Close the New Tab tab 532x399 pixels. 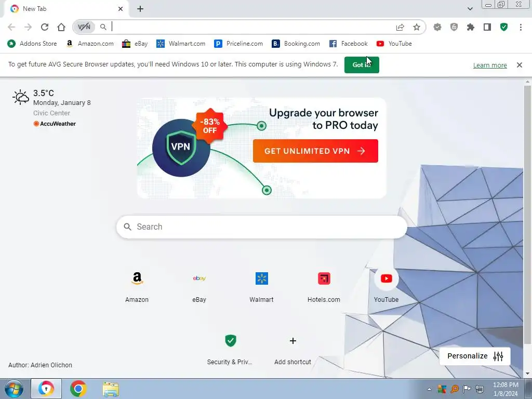click(x=121, y=9)
